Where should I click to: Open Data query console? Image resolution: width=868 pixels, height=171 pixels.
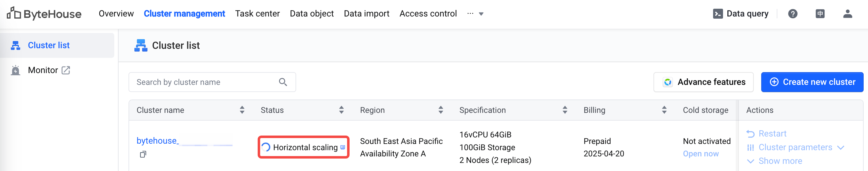741,14
